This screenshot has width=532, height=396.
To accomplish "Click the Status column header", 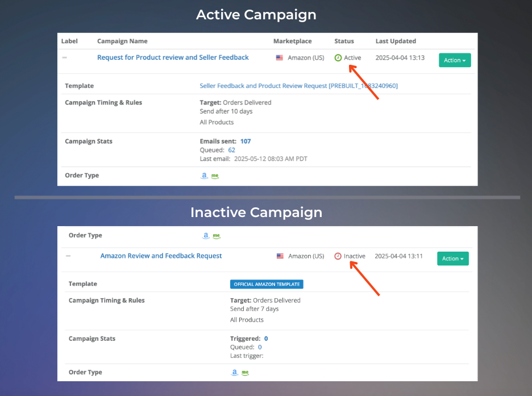I will (x=344, y=41).
